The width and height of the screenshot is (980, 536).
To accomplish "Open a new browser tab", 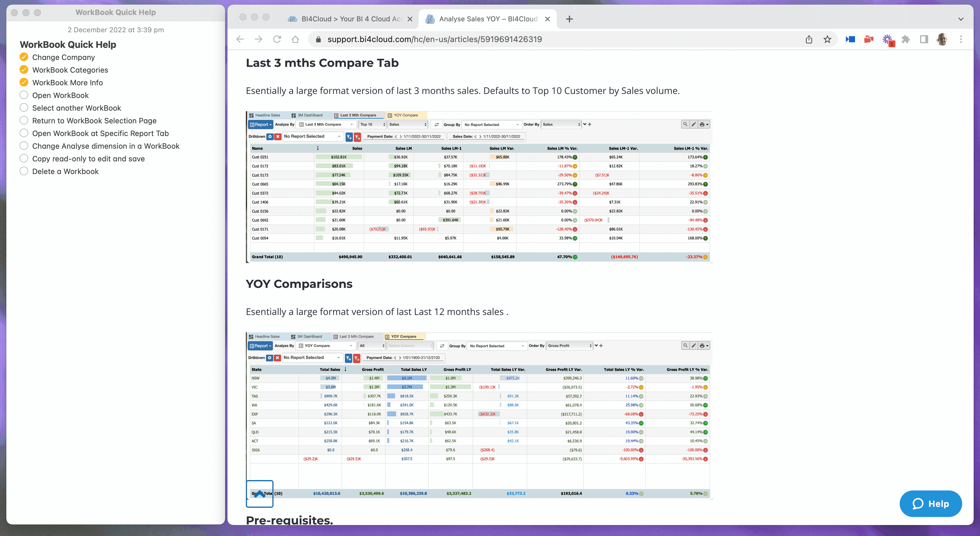I will tap(569, 19).
